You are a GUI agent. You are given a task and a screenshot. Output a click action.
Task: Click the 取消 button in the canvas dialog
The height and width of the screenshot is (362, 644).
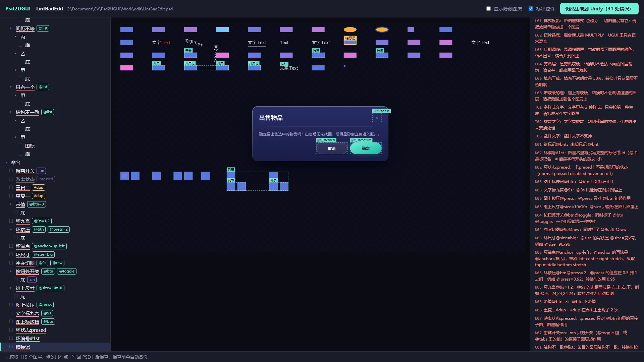332,148
